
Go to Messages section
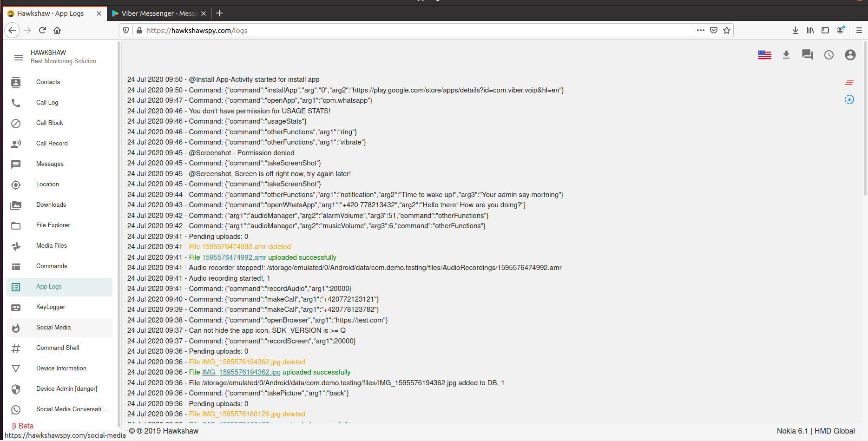tap(59, 164)
